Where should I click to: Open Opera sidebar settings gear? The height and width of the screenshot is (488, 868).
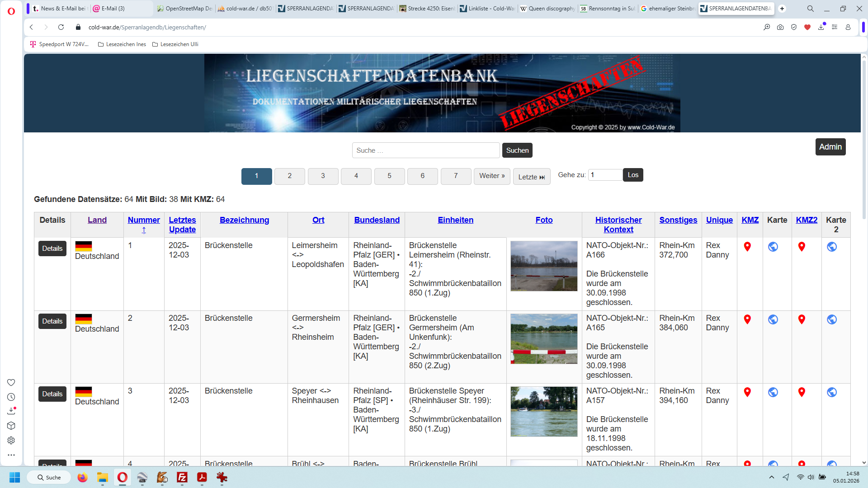[x=11, y=440]
